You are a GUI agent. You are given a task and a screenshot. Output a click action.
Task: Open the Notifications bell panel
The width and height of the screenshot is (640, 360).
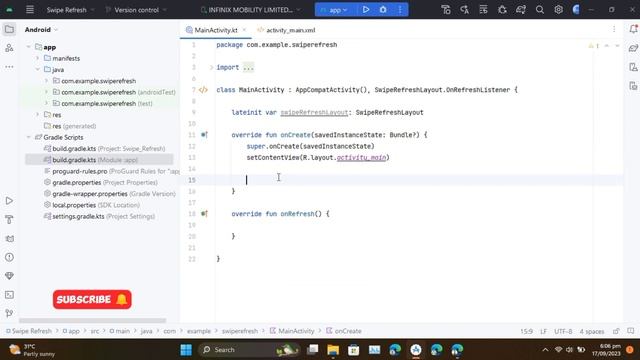pos(633,29)
